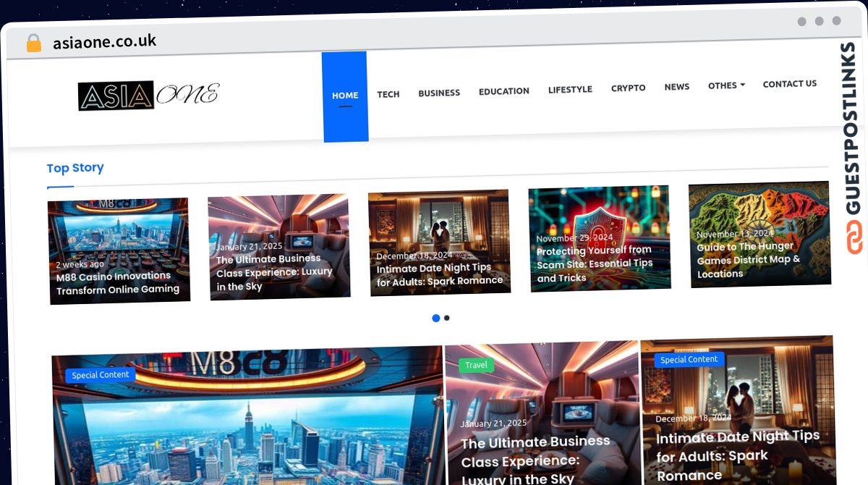Open the Contact Us page

[790, 83]
